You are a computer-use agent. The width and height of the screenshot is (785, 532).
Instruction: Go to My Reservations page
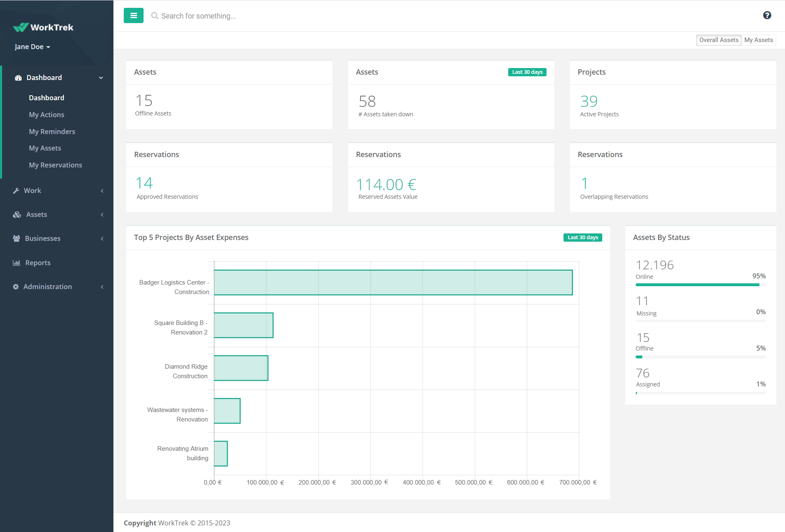click(x=55, y=165)
